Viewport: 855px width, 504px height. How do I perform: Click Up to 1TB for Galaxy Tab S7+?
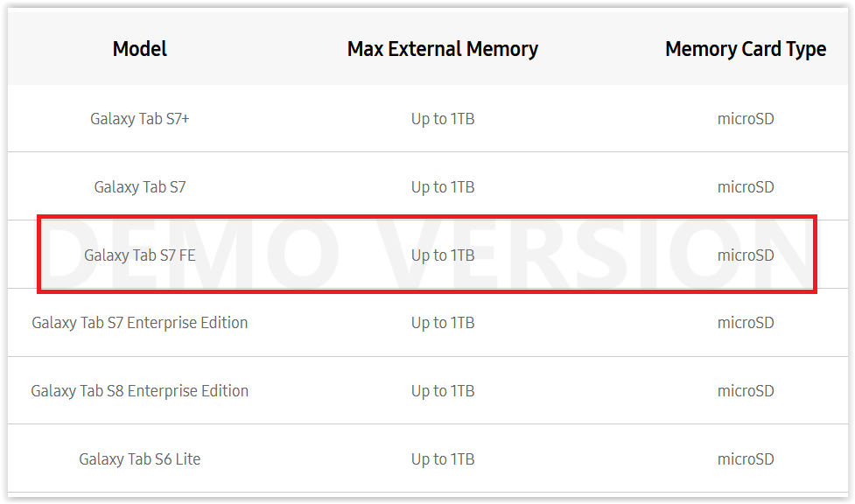[x=443, y=119]
